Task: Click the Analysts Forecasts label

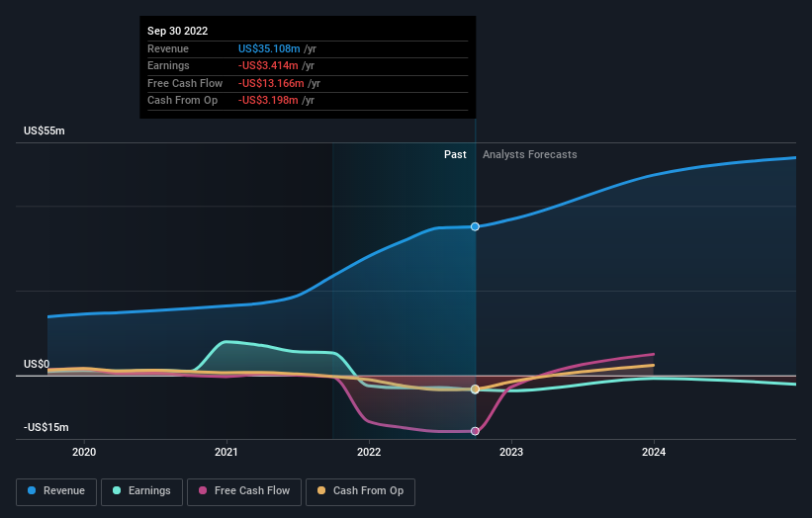Action: pos(530,154)
